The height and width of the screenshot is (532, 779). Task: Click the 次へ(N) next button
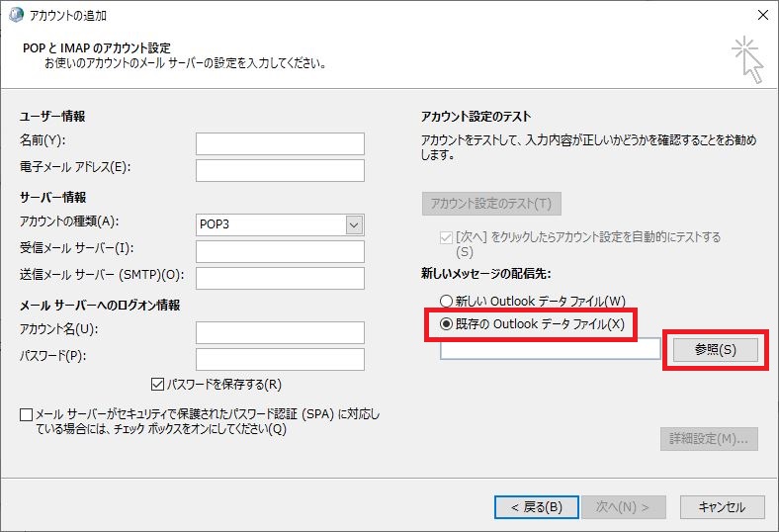pyautogui.click(x=623, y=507)
